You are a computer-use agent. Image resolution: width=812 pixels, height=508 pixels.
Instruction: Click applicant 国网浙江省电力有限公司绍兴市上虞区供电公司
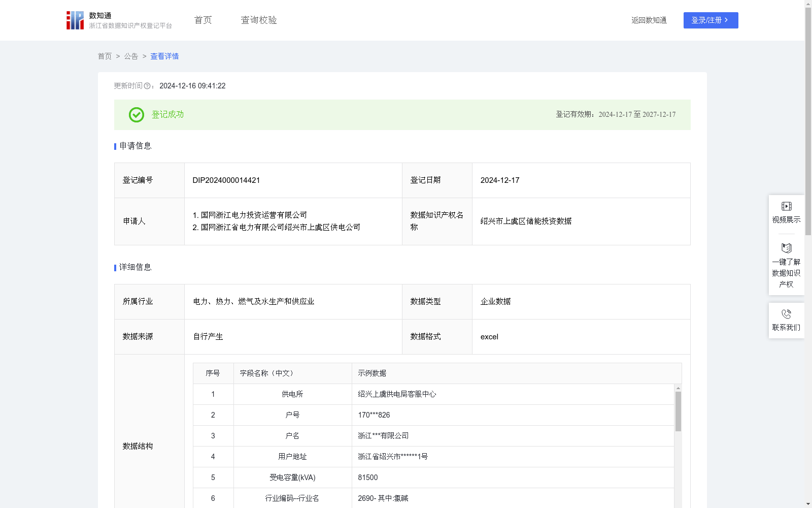click(281, 228)
